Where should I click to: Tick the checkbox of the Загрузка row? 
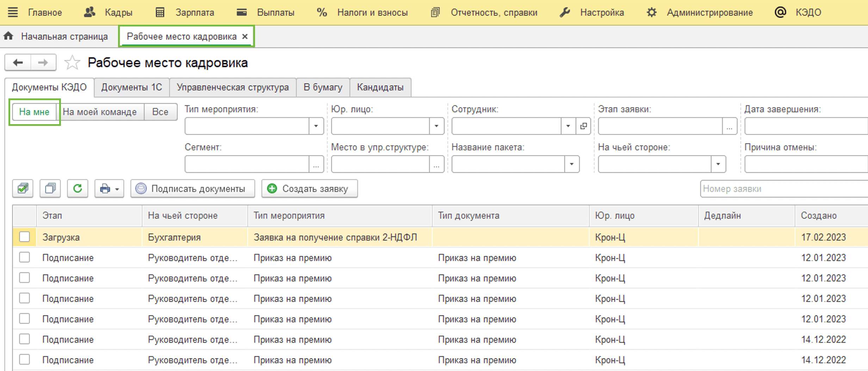24,237
